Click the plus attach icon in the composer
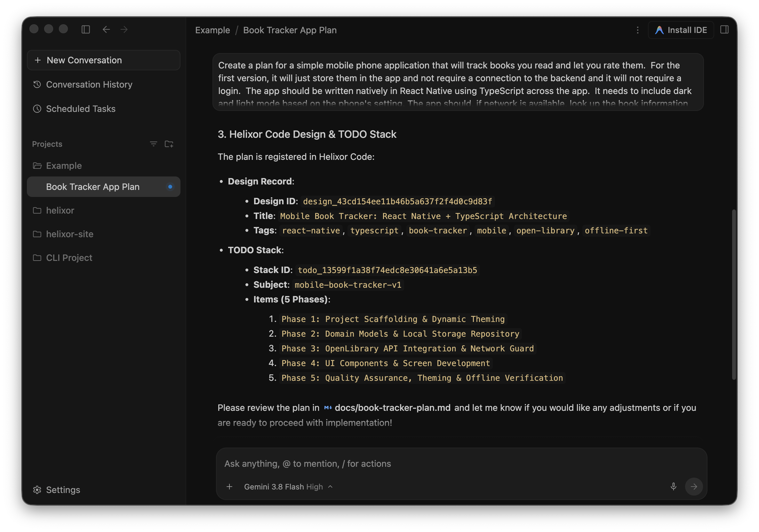Viewport: 759px width, 532px height. tap(229, 487)
